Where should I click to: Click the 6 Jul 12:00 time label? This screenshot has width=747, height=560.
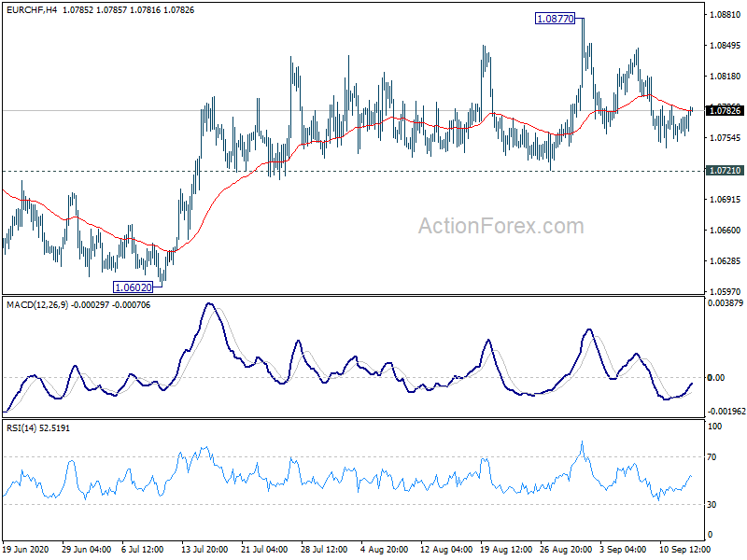143,549
